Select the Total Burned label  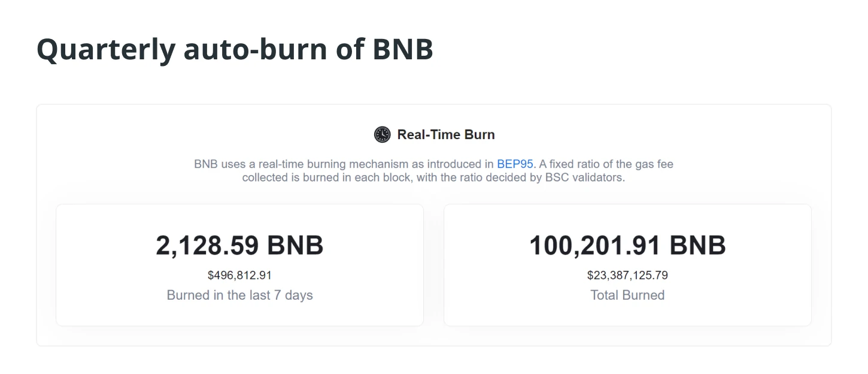pos(627,295)
